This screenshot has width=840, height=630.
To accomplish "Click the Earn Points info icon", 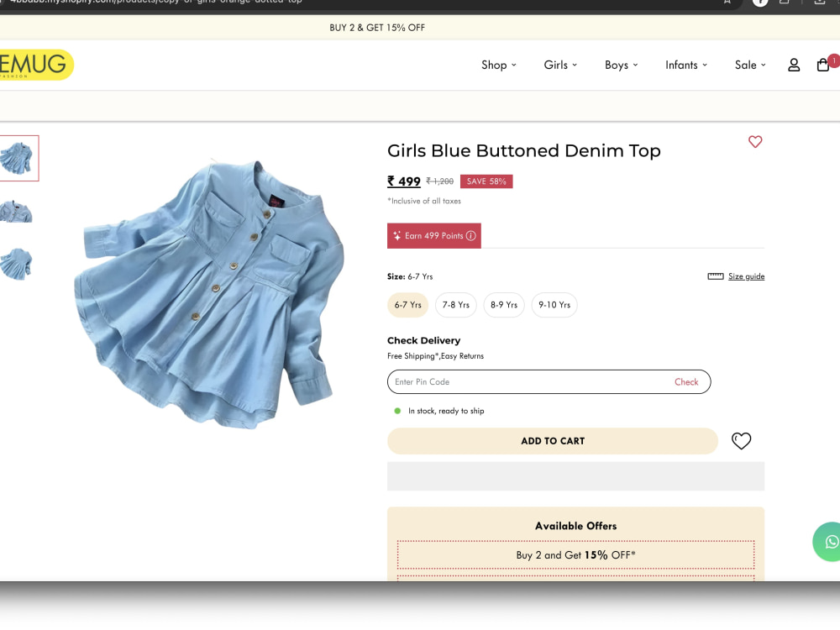I will pos(470,236).
